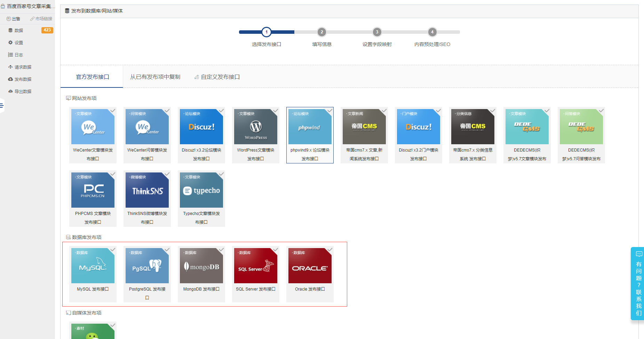This screenshot has width=644, height=339.
Task: Select the phpwind9.x 论坛模块 card
Action: click(310, 135)
